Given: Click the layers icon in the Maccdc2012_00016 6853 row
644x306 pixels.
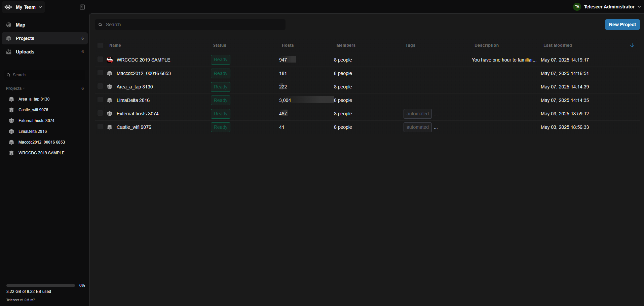Looking at the screenshot, I should pyautogui.click(x=110, y=73).
